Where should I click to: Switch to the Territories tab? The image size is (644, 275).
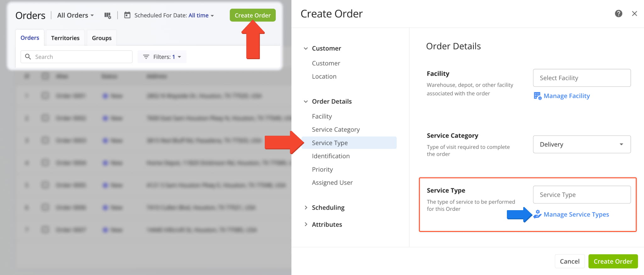[65, 38]
